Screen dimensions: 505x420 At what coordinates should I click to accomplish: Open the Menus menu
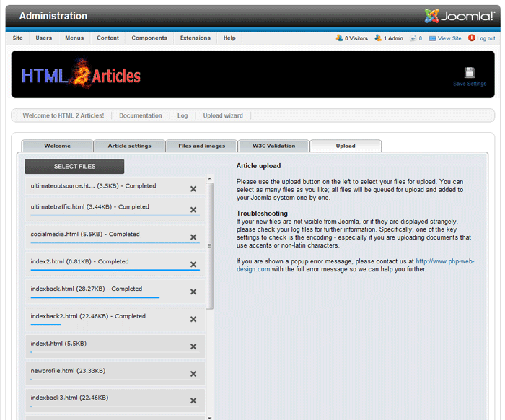pyautogui.click(x=74, y=38)
